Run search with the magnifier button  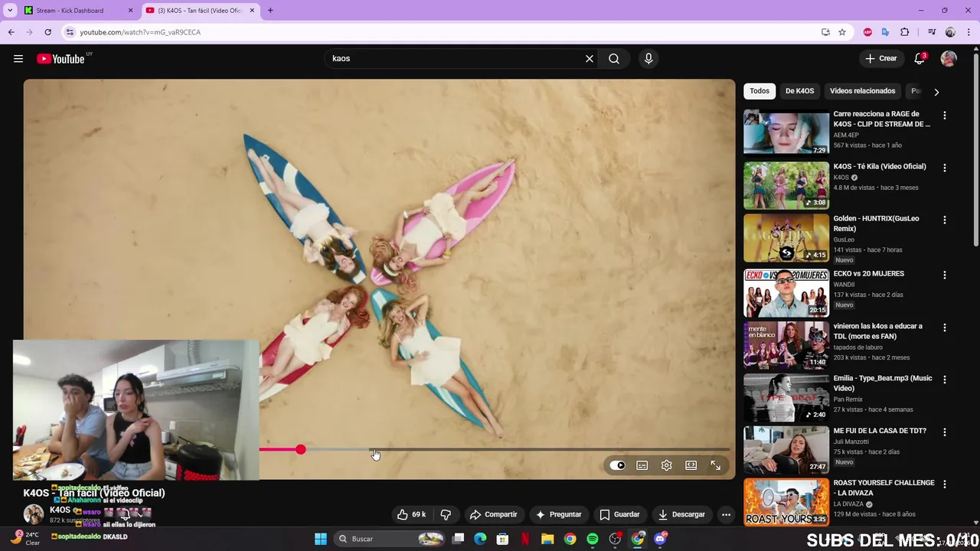point(614,59)
